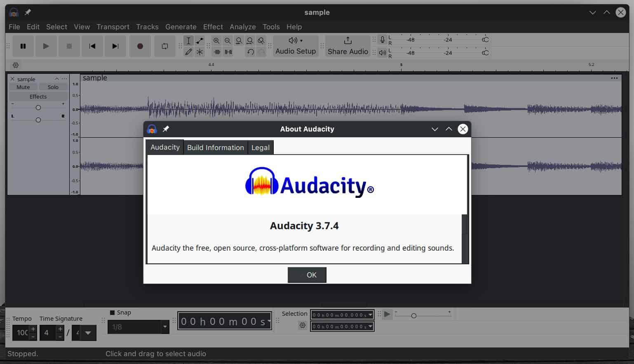The height and width of the screenshot is (364, 634).
Task: Trim audio outside the selection
Action: tap(217, 52)
